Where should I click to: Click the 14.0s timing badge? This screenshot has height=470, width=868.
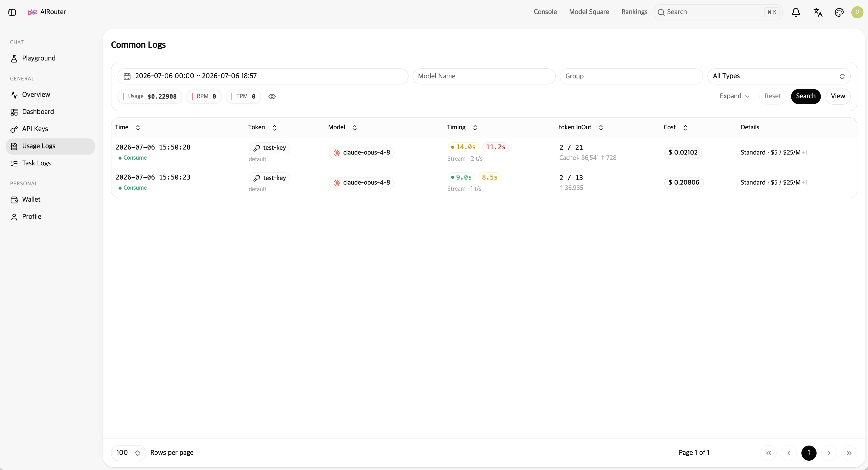463,147
